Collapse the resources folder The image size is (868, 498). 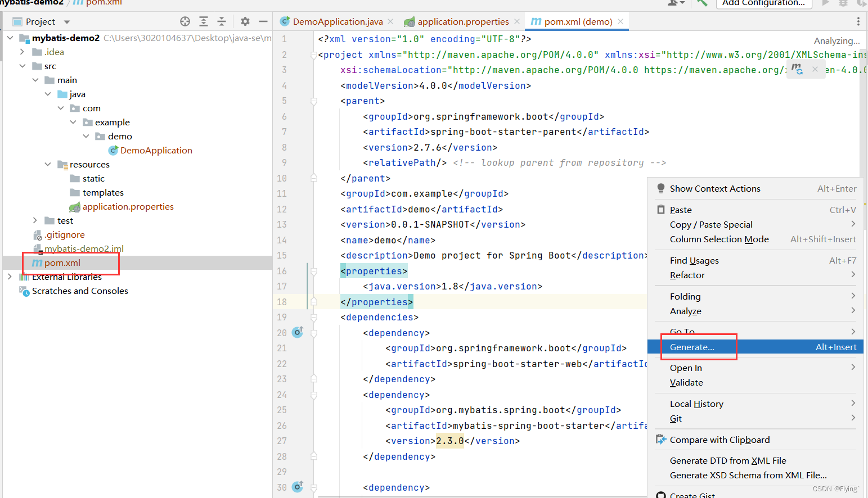[x=48, y=164]
